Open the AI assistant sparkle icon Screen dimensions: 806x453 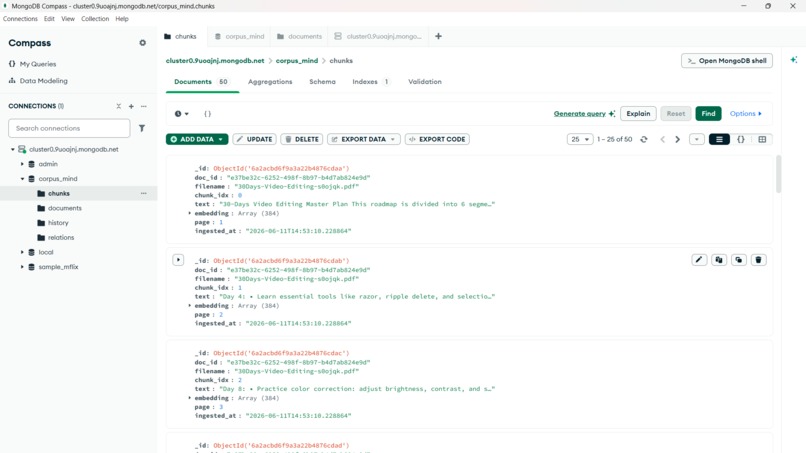[x=794, y=60]
